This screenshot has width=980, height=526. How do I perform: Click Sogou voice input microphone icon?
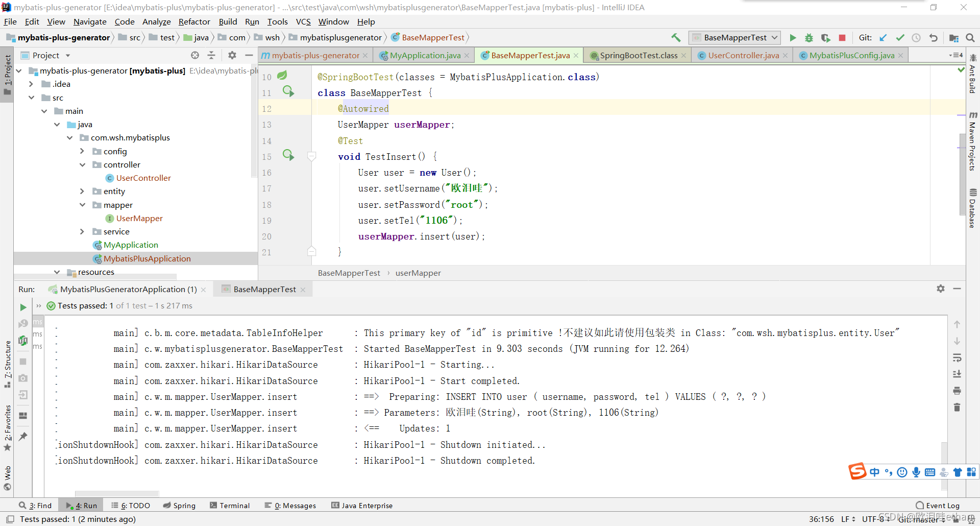point(916,472)
